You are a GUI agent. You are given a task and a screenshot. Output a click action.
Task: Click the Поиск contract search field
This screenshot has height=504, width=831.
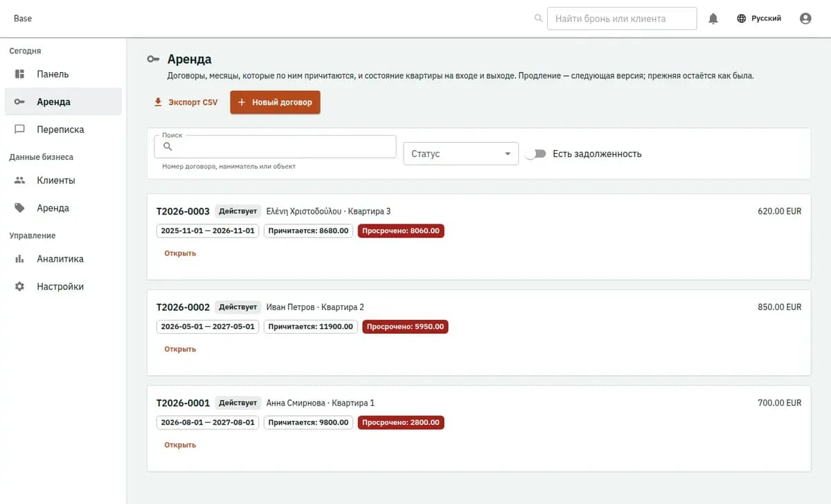click(275, 147)
